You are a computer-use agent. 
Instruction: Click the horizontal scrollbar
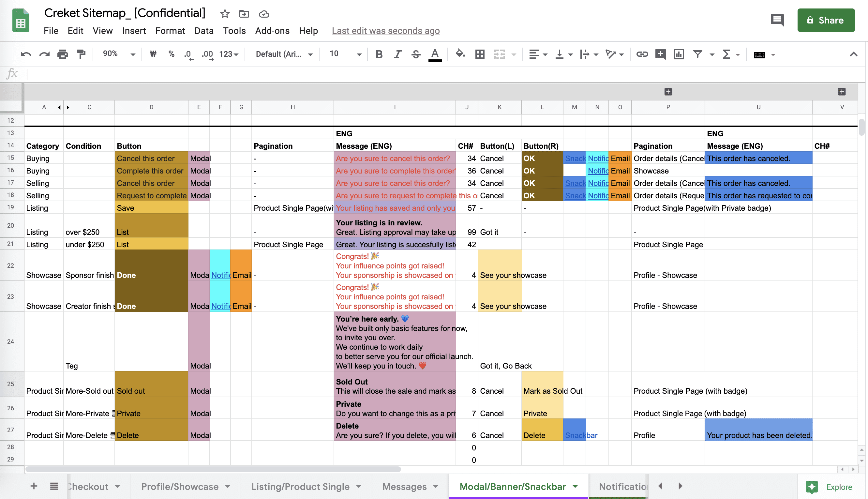[213, 469]
